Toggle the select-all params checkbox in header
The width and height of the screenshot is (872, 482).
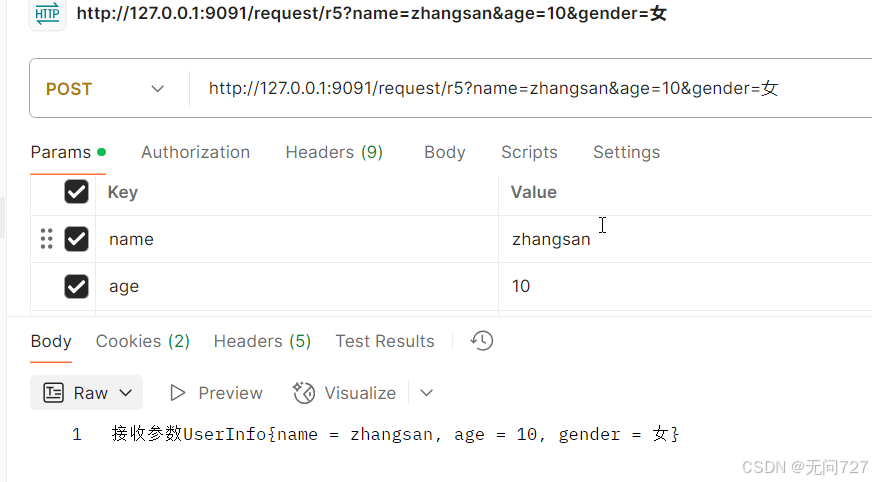76,192
